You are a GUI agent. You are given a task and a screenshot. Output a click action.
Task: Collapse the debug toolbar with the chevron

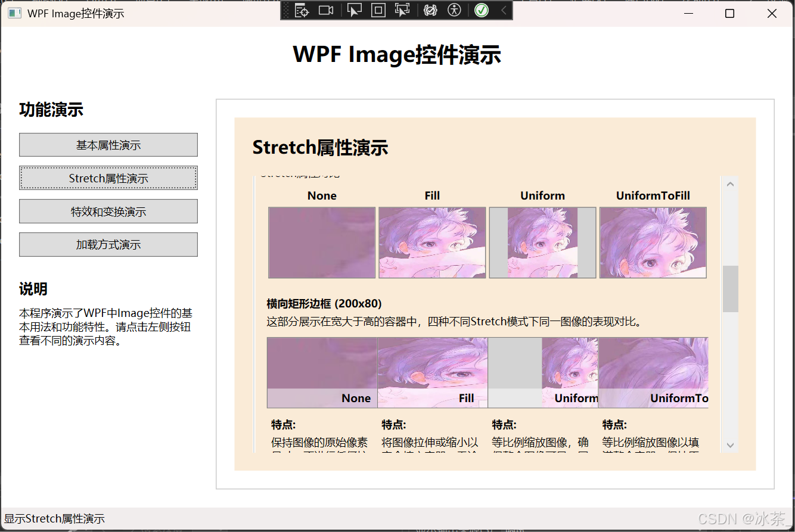504,10
